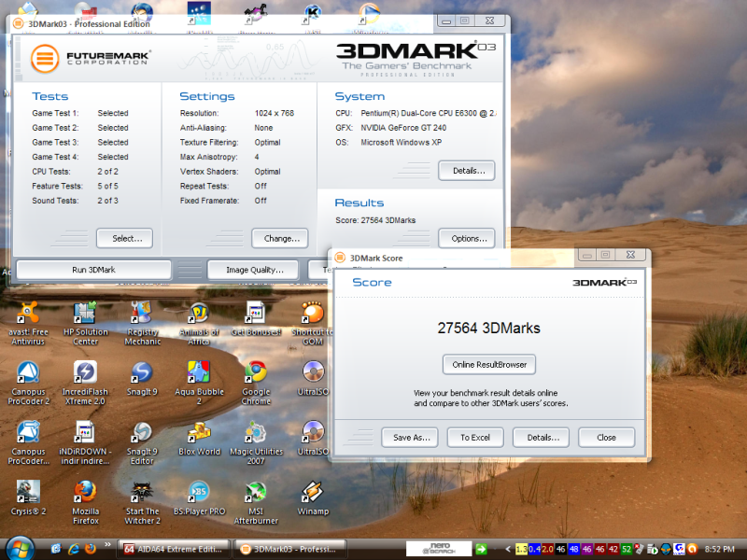The height and width of the screenshot is (560, 747).
Task: Open IncrediFlash XTreme 2.0 desktop icon
Action: (85, 384)
